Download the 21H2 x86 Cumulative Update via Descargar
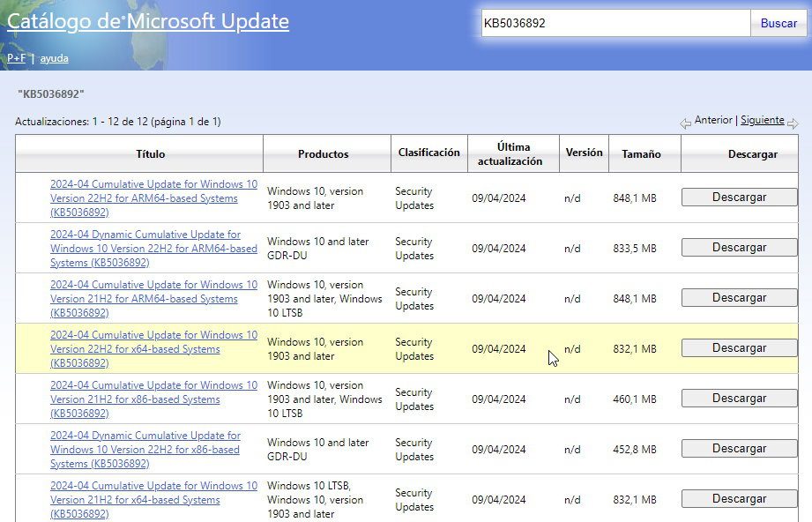Image resolution: width=812 pixels, height=522 pixels. click(x=739, y=399)
